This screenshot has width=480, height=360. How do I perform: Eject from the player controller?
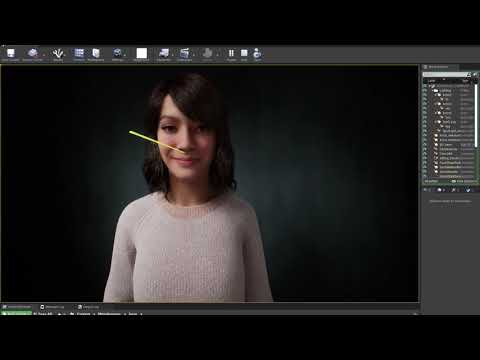[x=257, y=54]
